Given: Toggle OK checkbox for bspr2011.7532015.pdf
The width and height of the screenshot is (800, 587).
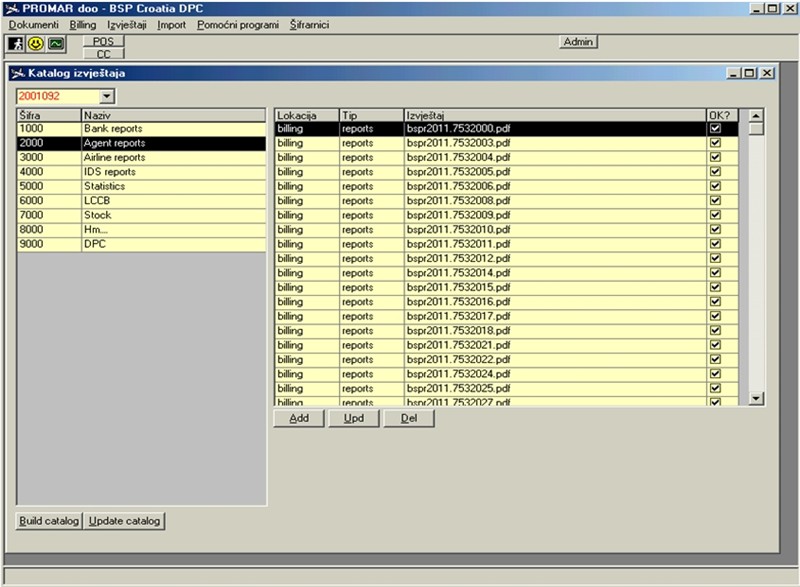Looking at the screenshot, I should [714, 287].
